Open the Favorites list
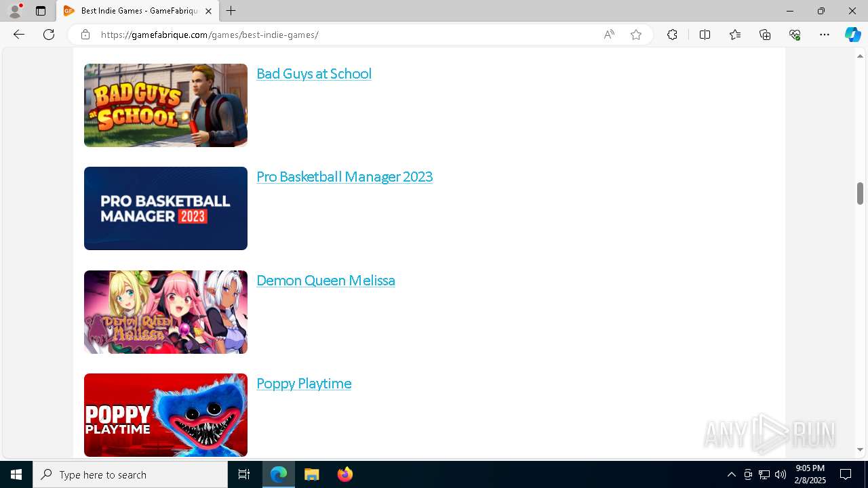 [735, 35]
